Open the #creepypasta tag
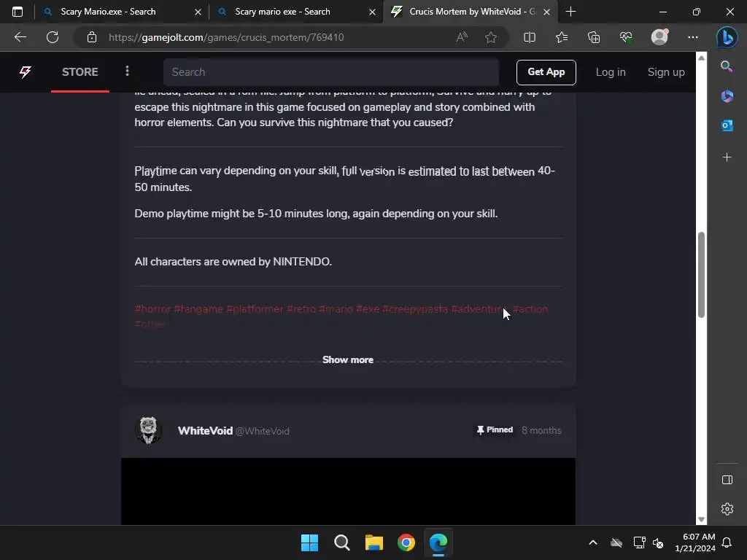This screenshot has width=747, height=560. coord(415,309)
